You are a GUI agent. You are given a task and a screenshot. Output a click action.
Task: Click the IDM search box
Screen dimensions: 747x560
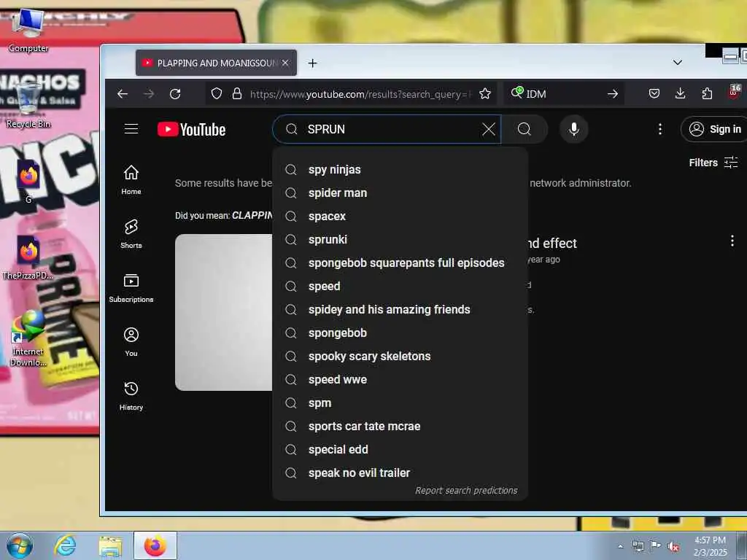(562, 94)
